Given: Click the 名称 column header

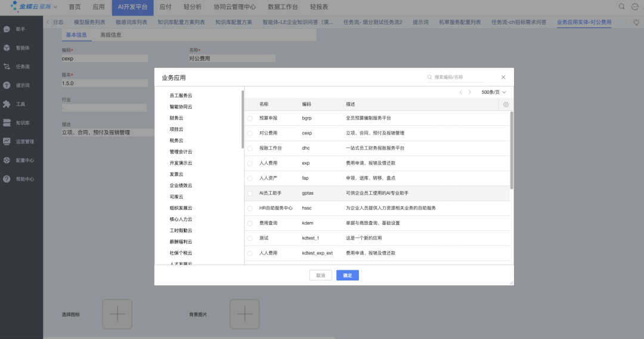Looking at the screenshot, I should [x=264, y=104].
